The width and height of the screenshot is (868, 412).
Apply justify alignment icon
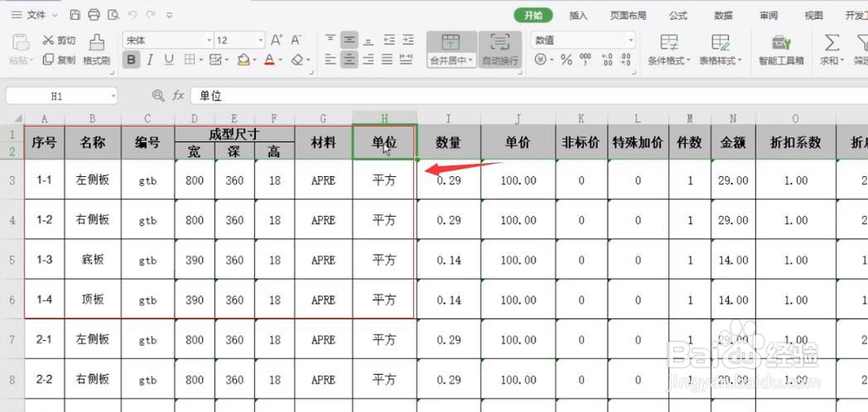387,59
